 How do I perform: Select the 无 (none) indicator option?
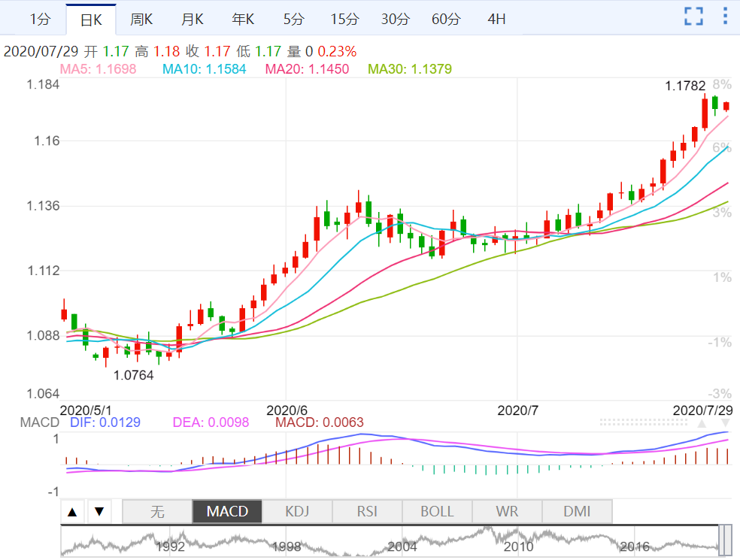(157, 512)
